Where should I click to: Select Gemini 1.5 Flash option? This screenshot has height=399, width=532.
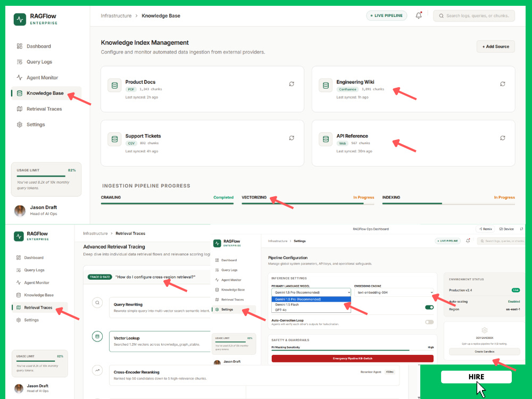(311, 305)
